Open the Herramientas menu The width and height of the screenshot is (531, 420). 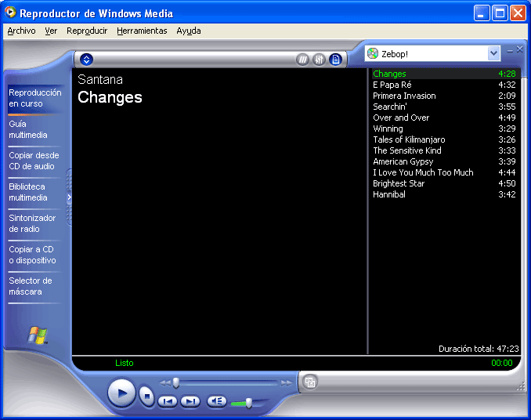click(142, 31)
